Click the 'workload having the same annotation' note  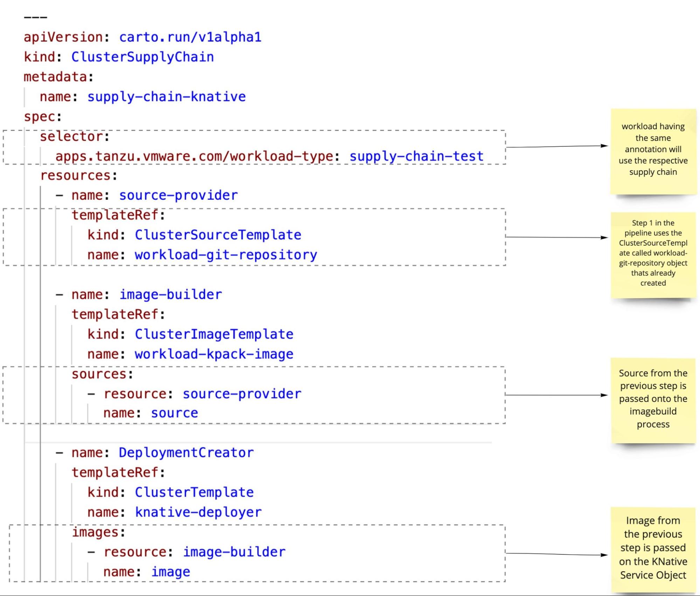point(653,151)
